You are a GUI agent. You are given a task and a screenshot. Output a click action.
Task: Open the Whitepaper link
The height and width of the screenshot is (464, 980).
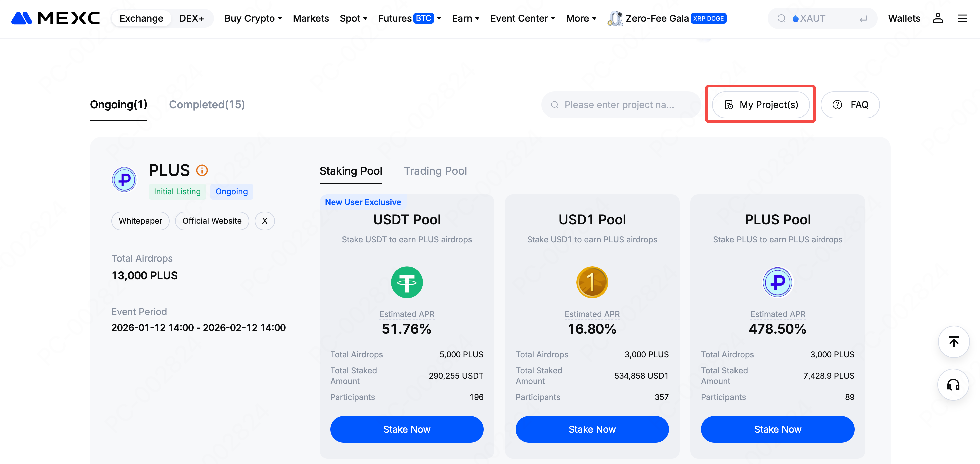pyautogui.click(x=140, y=221)
